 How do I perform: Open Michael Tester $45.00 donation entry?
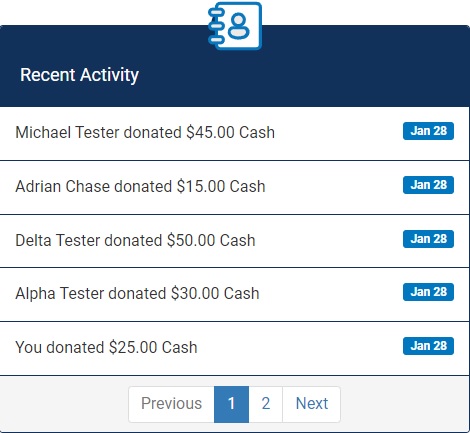[x=235, y=133]
